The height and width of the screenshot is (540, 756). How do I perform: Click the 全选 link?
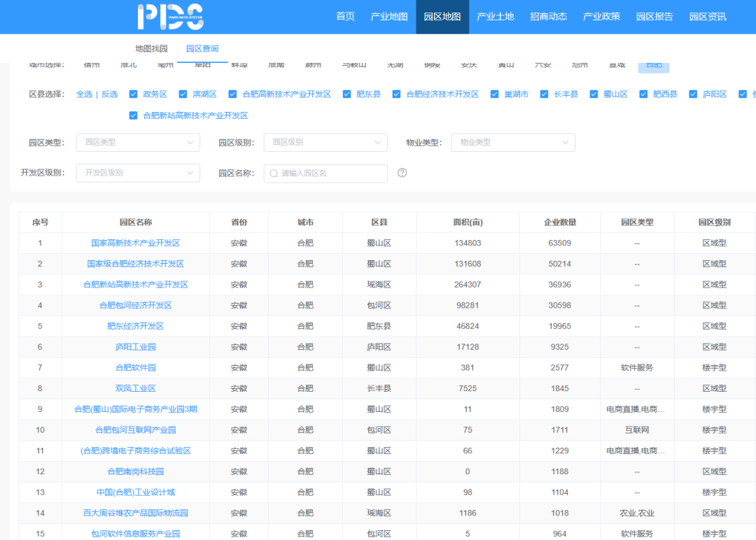84,94
